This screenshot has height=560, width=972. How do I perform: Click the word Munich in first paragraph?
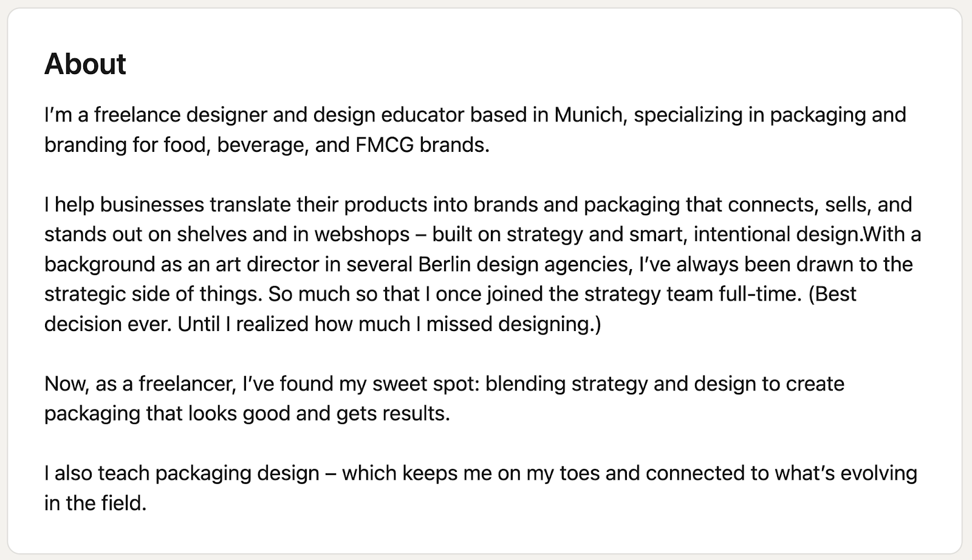click(x=588, y=115)
